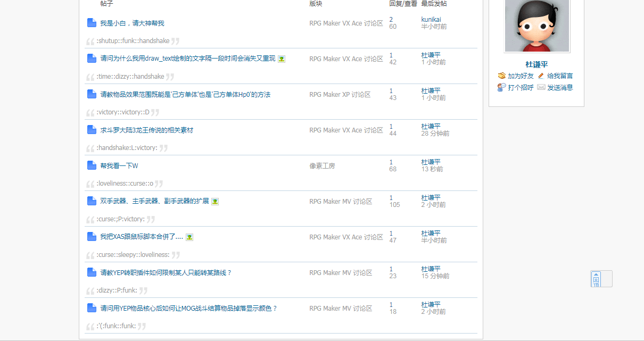The image size is (644, 341).
Task: Click the quoted reply ':dizzy::P:funk:'
Action: point(117,290)
